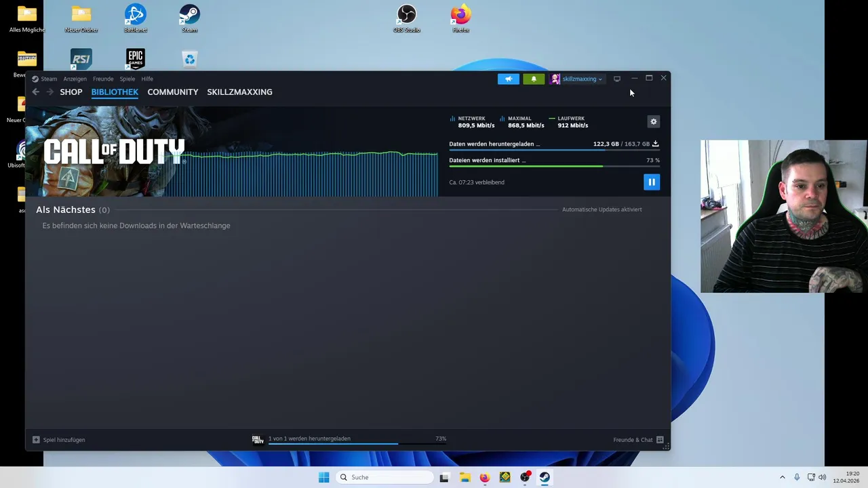Viewport: 868px width, 488px height.
Task: Go back with the left arrow
Action: click(x=36, y=92)
